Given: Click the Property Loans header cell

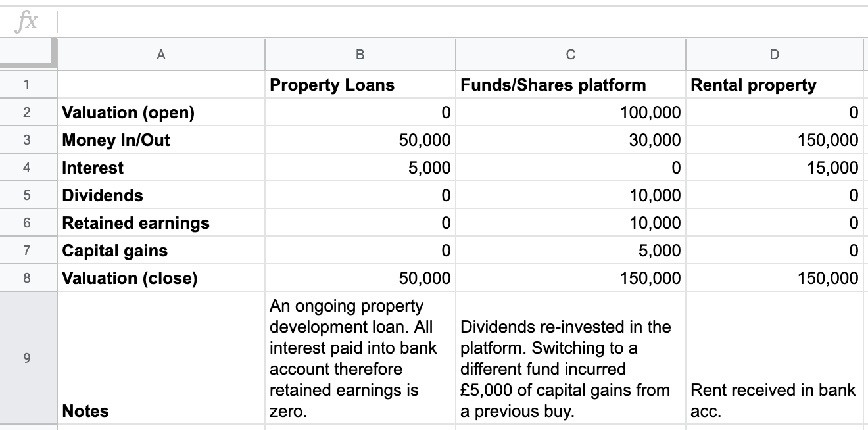Looking at the screenshot, I should 360,85.
